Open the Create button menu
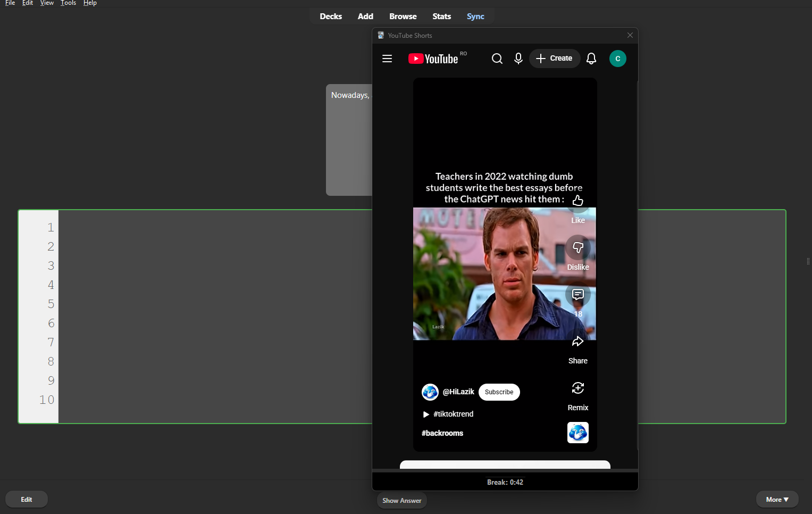Image resolution: width=812 pixels, height=514 pixels. click(x=554, y=59)
